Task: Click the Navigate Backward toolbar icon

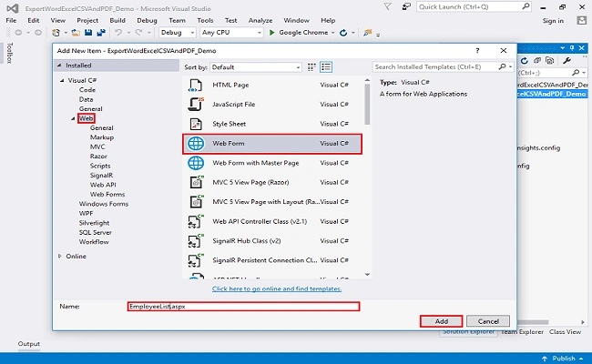Action: [18, 33]
